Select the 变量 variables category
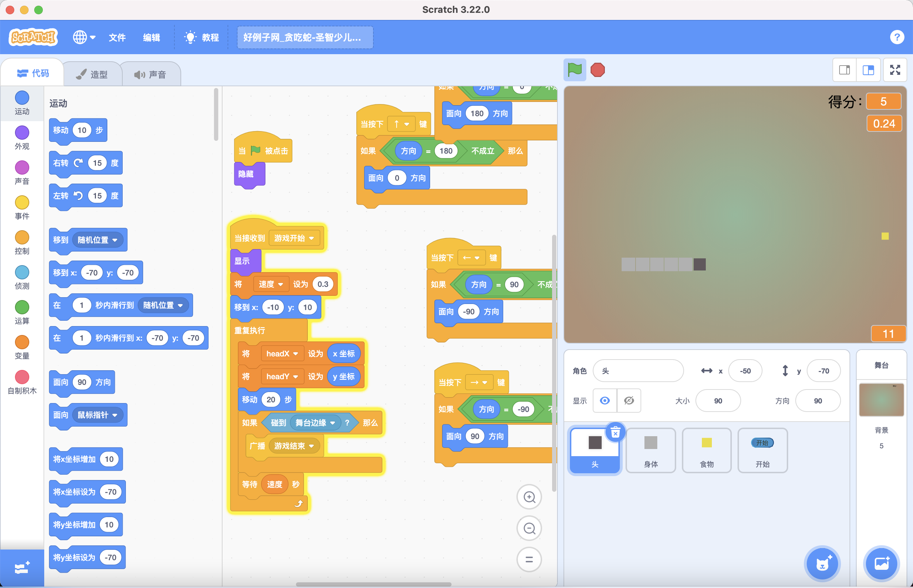The height and width of the screenshot is (588, 913). point(22,347)
